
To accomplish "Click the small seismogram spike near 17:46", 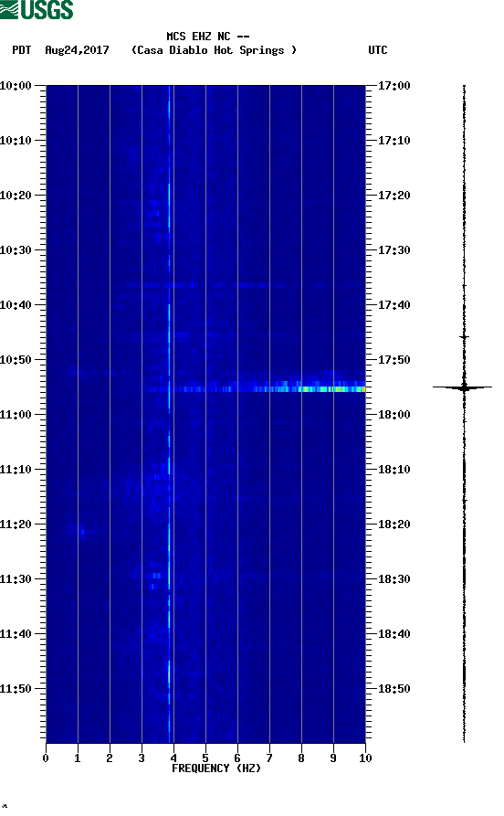I will tap(465, 337).
